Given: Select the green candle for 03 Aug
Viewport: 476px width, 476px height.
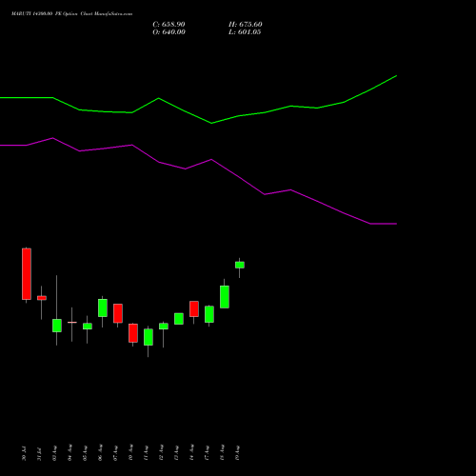Looking at the screenshot, I should [57, 326].
